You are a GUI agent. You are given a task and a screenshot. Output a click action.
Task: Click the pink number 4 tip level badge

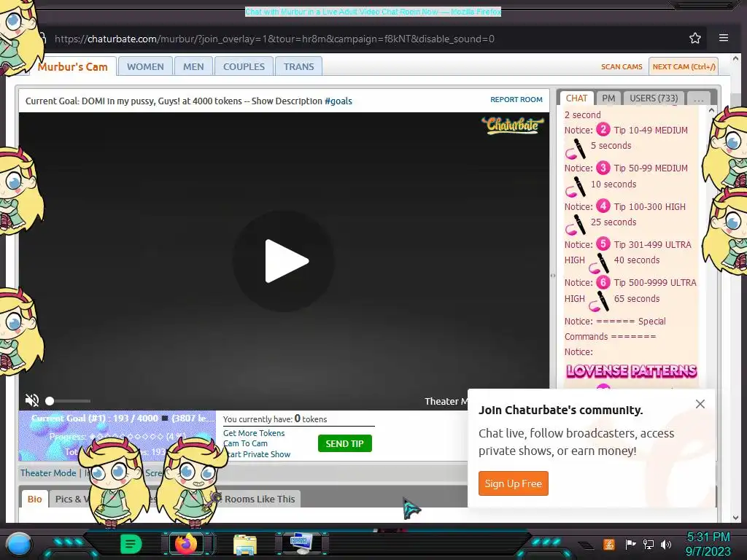click(x=603, y=206)
